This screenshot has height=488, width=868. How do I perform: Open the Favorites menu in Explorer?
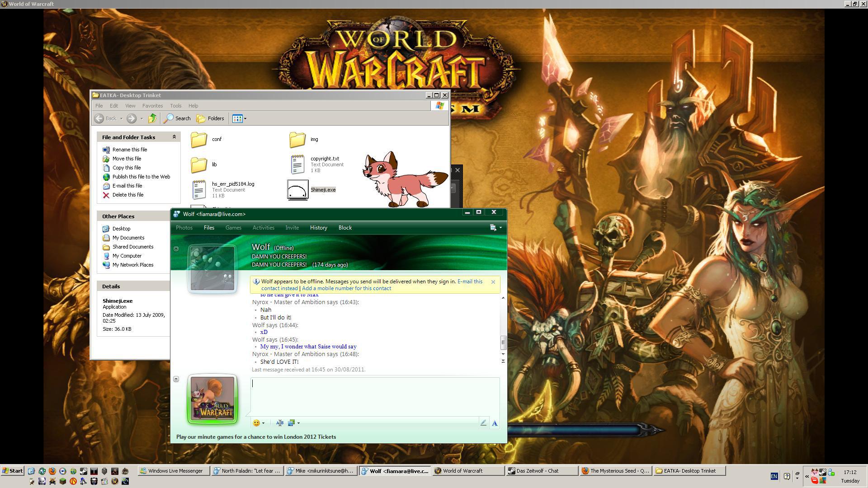tap(152, 106)
